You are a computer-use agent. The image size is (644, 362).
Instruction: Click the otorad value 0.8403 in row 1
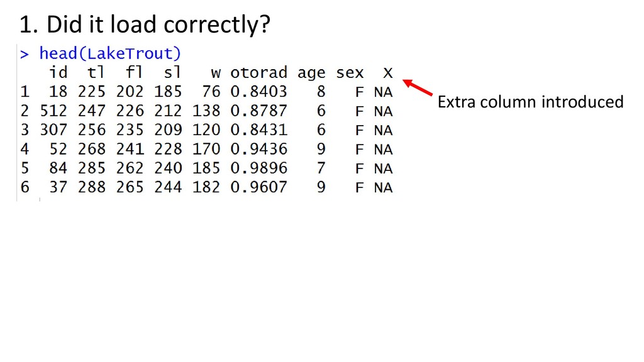click(x=258, y=92)
